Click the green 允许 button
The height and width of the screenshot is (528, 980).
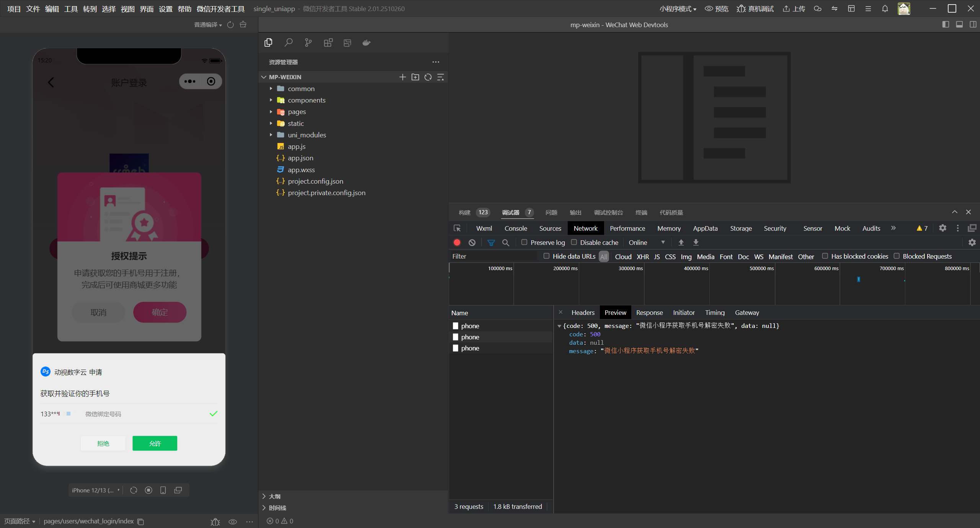point(155,443)
